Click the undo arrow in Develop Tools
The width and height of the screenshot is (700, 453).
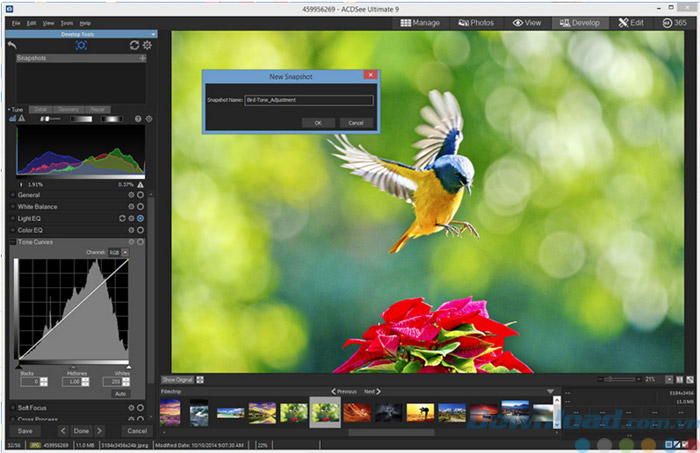[13, 45]
